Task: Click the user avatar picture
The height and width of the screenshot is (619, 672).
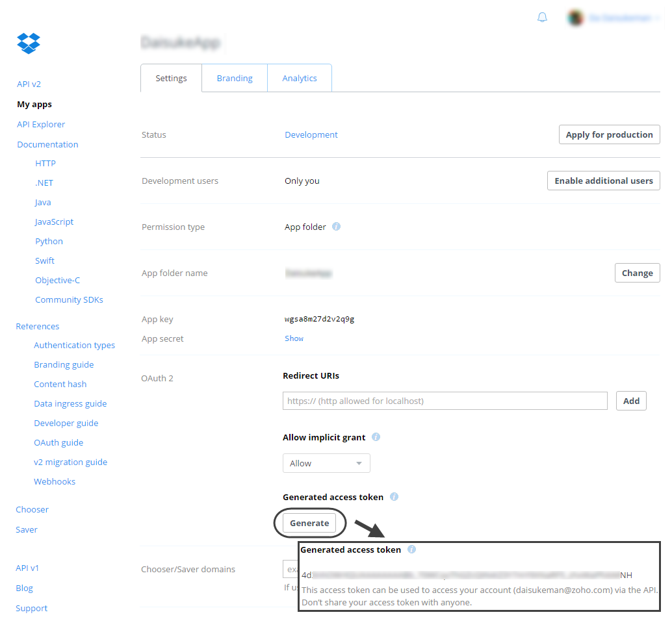Action: point(575,18)
